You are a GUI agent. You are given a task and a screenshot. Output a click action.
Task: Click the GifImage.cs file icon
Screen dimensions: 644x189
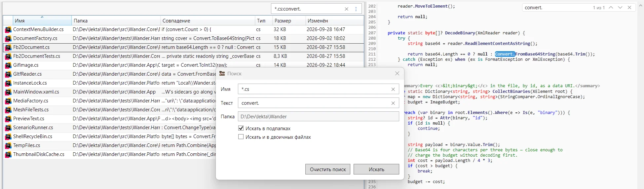(8, 65)
